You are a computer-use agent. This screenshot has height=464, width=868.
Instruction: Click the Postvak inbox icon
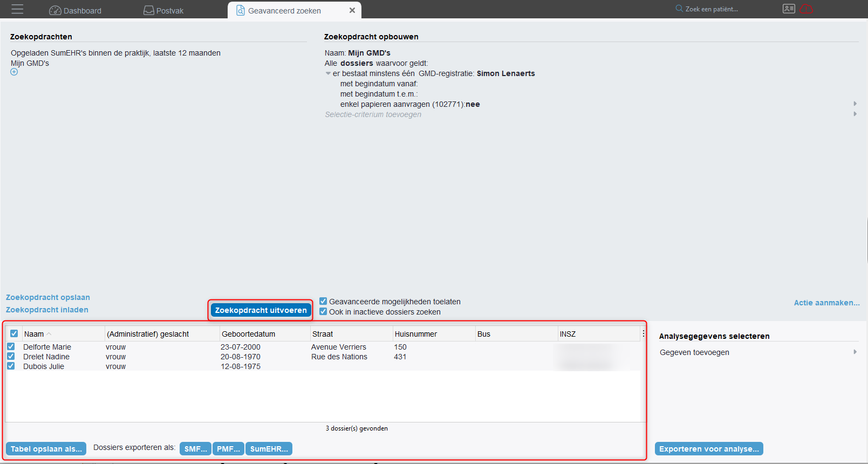148,10
